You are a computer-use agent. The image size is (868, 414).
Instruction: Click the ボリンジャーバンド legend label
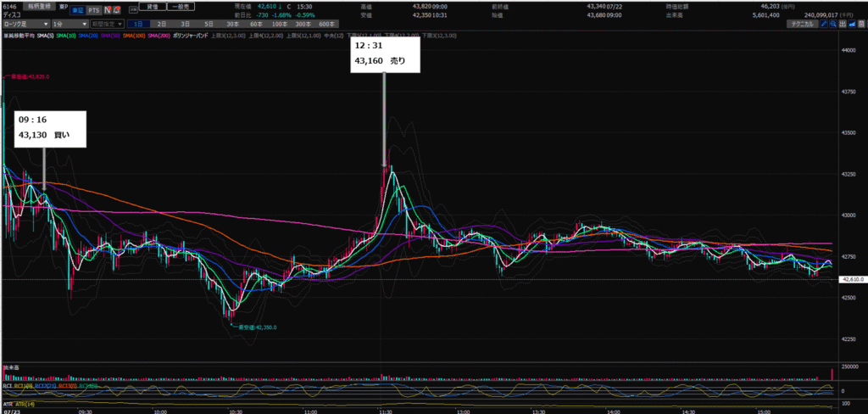[191, 36]
